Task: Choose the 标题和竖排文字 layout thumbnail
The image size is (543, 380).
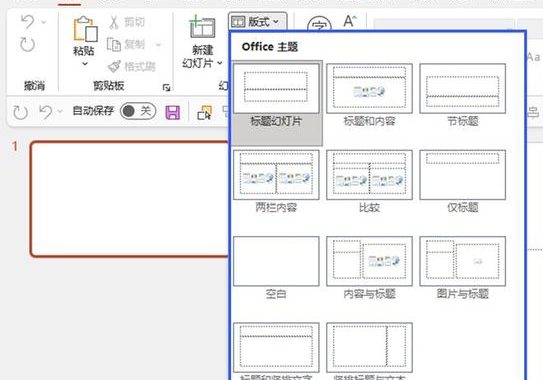Action: pyautogui.click(x=276, y=347)
